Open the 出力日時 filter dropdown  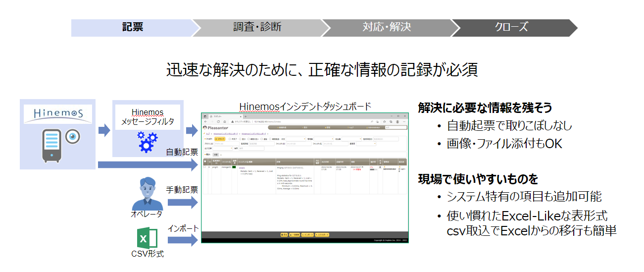(x=223, y=148)
